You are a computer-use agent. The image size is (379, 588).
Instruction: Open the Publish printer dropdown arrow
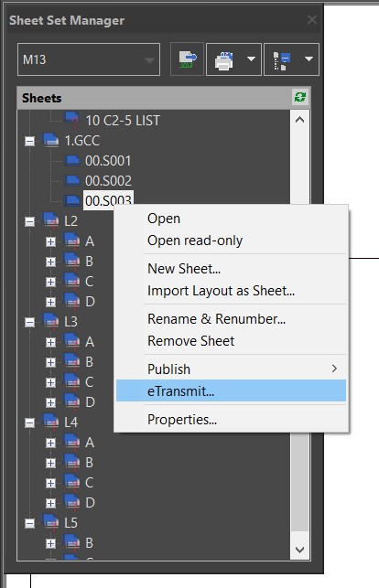[252, 59]
